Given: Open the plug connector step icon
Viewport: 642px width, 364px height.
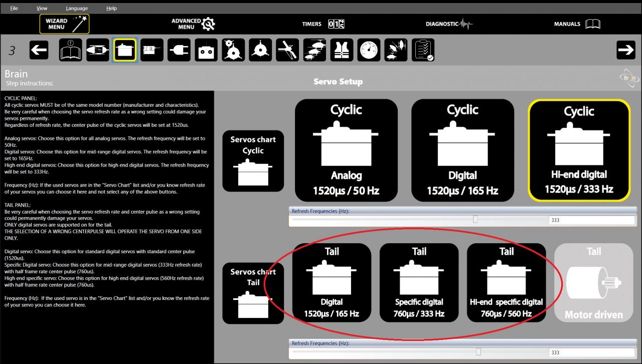Looking at the screenshot, I should [179, 50].
